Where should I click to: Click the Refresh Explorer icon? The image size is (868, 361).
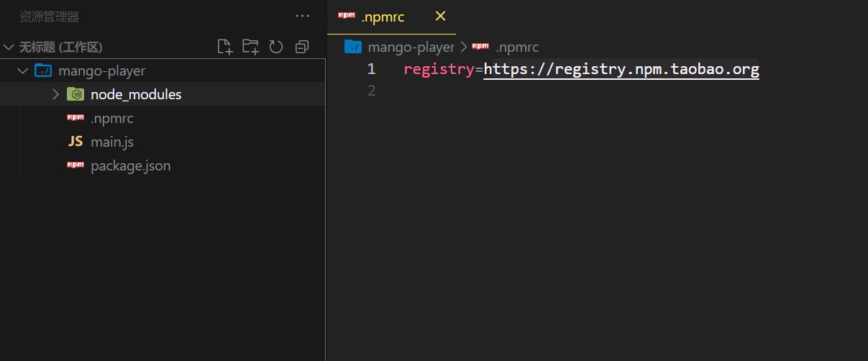276,47
